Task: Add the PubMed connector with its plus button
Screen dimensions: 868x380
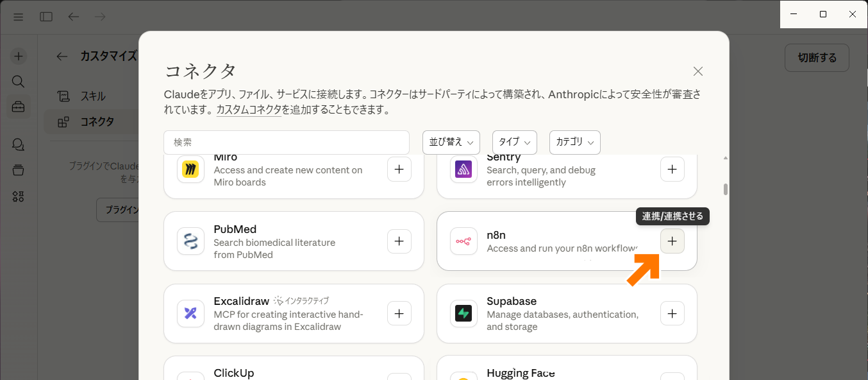Action: pos(399,241)
